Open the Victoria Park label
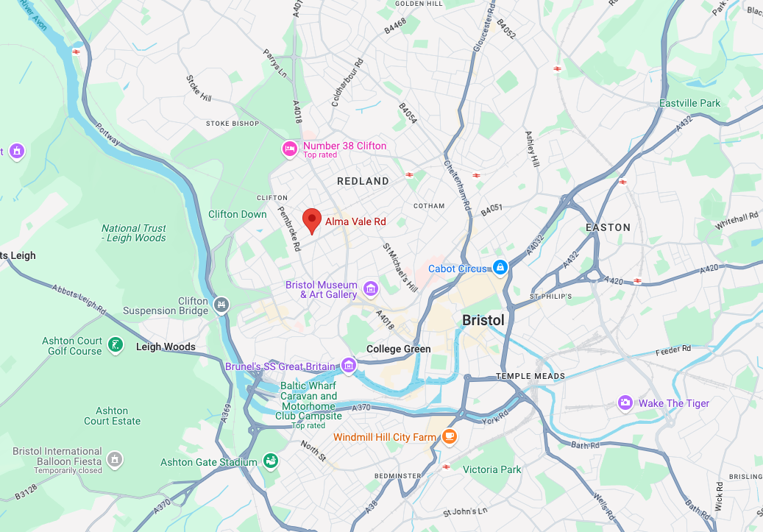Screen dimensions: 763x532 491,469
